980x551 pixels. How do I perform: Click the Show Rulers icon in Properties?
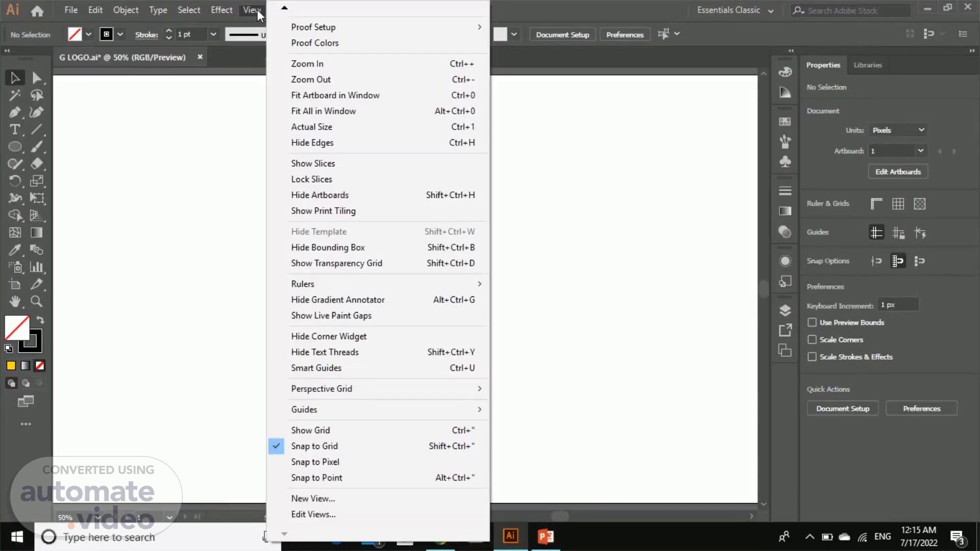pyautogui.click(x=876, y=204)
